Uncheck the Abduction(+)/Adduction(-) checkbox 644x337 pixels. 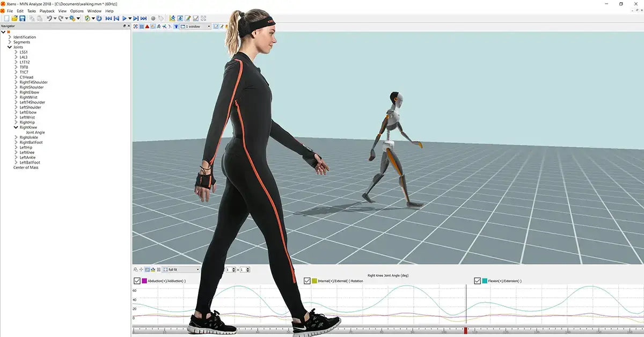click(137, 281)
